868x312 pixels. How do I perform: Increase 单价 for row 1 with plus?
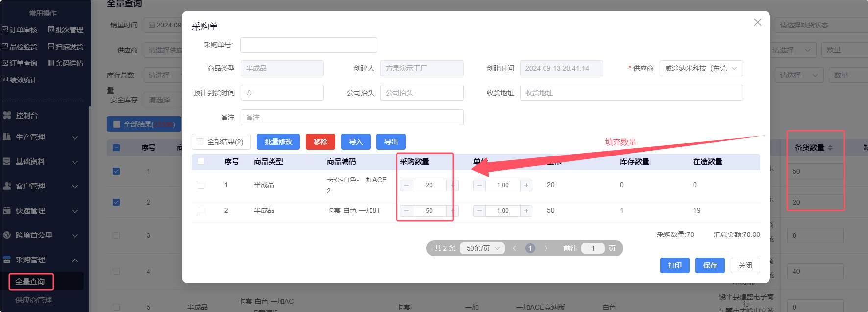click(526, 185)
